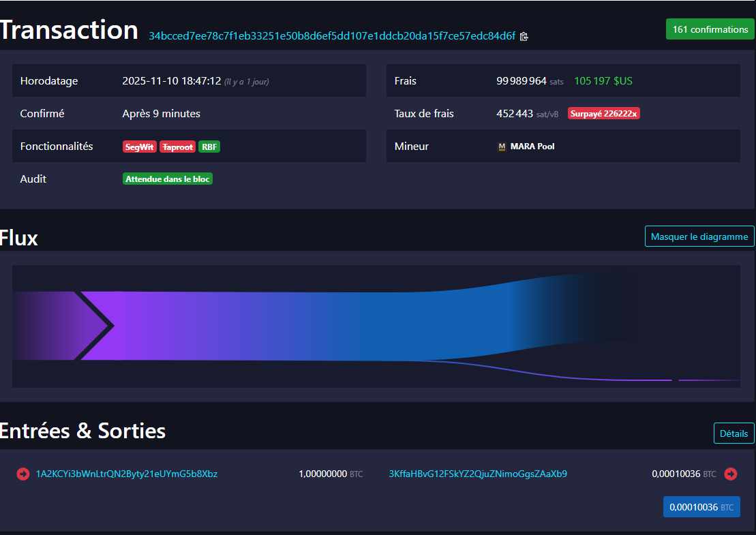
Task: Click 'Masquer le diagramme' to hide the flow chart
Action: pyautogui.click(x=699, y=236)
